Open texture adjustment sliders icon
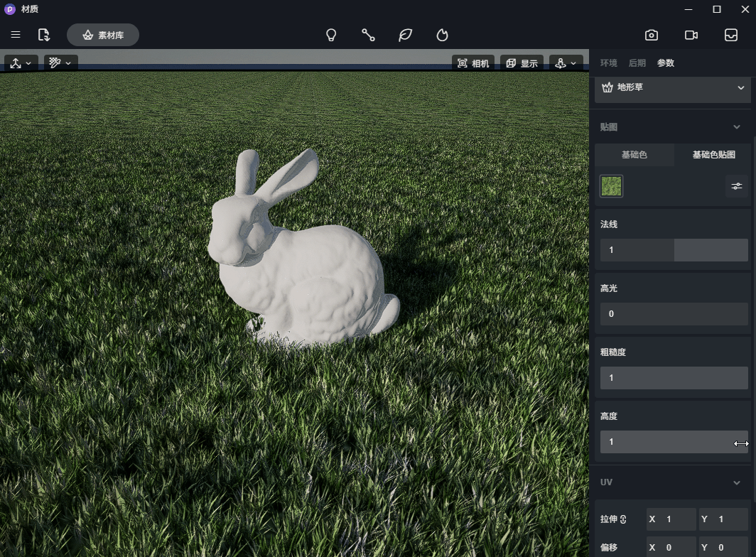The width and height of the screenshot is (756, 557). tap(737, 186)
